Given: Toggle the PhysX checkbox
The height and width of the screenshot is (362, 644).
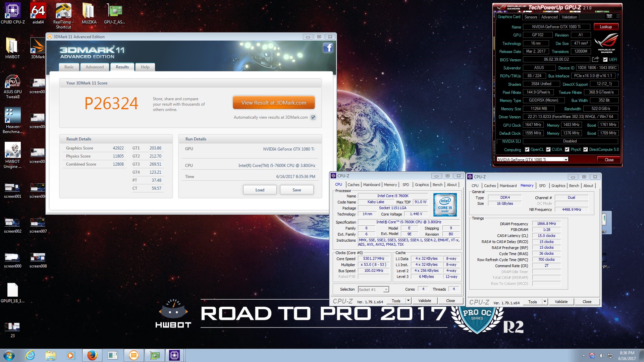Looking at the screenshot, I should click(x=567, y=149).
